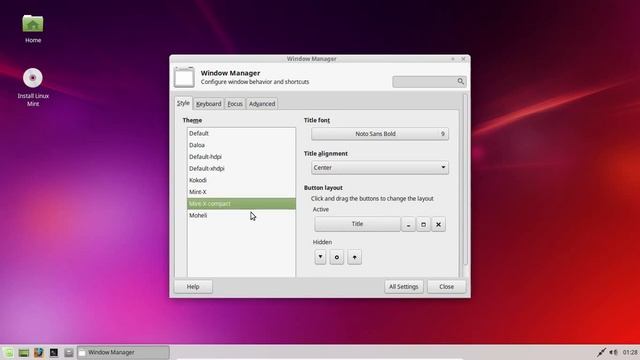Select the Window Manager taskbar button

click(x=123, y=352)
